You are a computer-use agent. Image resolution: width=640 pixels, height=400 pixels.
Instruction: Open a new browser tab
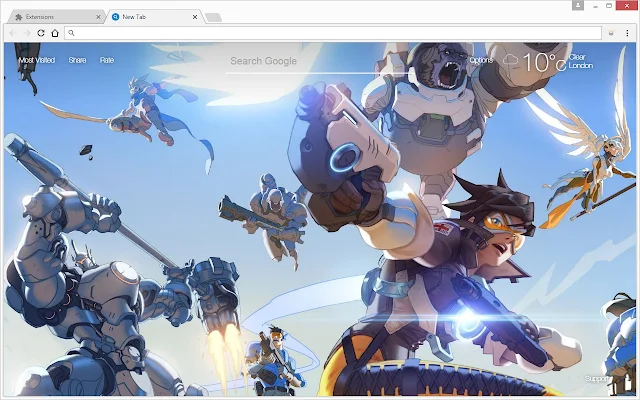tap(213, 17)
